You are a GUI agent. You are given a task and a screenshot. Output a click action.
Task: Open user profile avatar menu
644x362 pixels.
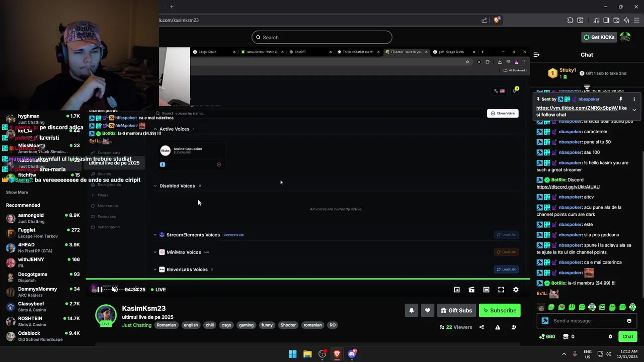[x=625, y=37]
